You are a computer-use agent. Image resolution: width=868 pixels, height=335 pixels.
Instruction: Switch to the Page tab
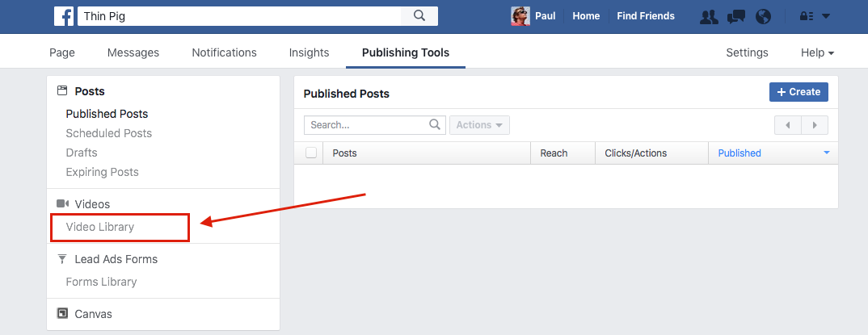click(x=62, y=52)
